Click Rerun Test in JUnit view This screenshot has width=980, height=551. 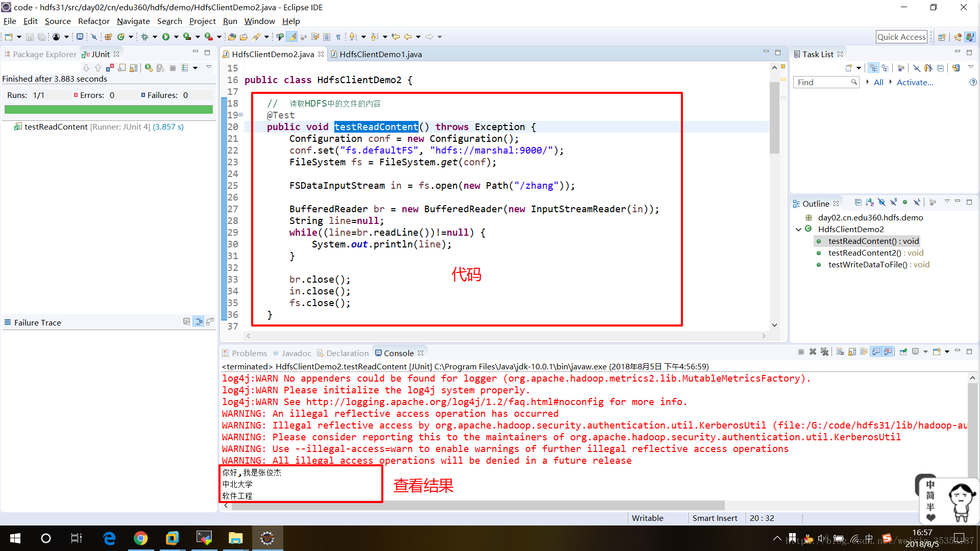pos(149,68)
